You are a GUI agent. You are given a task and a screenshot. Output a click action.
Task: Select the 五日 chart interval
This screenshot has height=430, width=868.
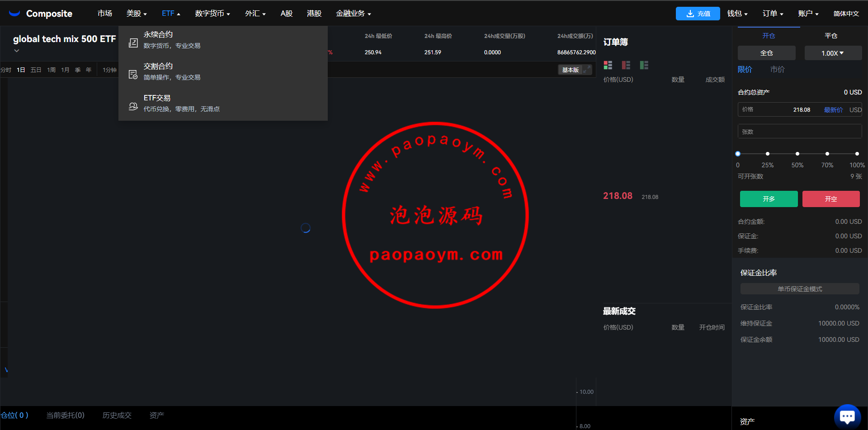[x=36, y=70]
